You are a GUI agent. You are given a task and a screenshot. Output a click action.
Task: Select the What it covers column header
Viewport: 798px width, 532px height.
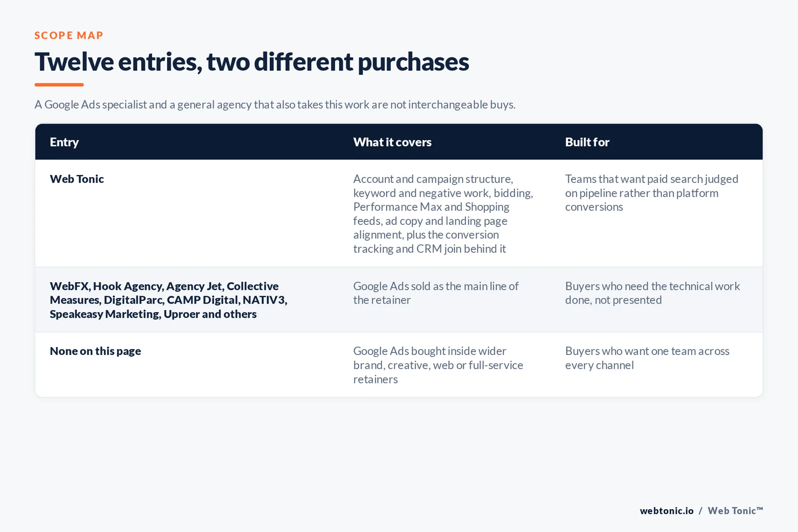(393, 142)
